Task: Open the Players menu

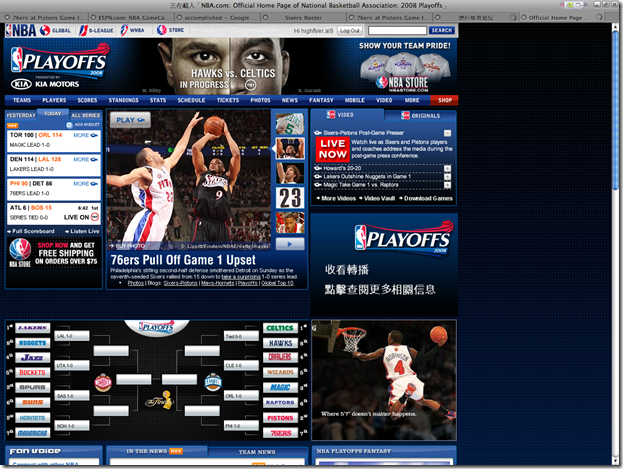Action: coord(54,100)
